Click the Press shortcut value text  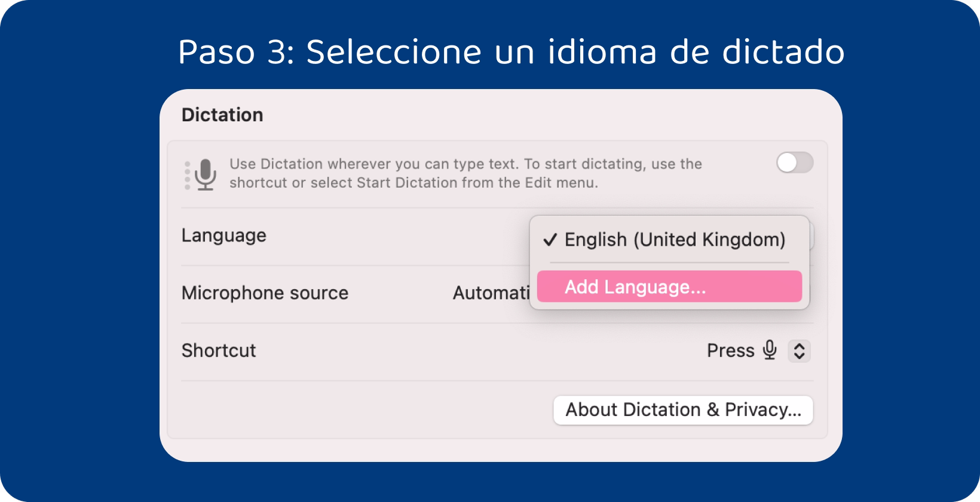(730, 351)
